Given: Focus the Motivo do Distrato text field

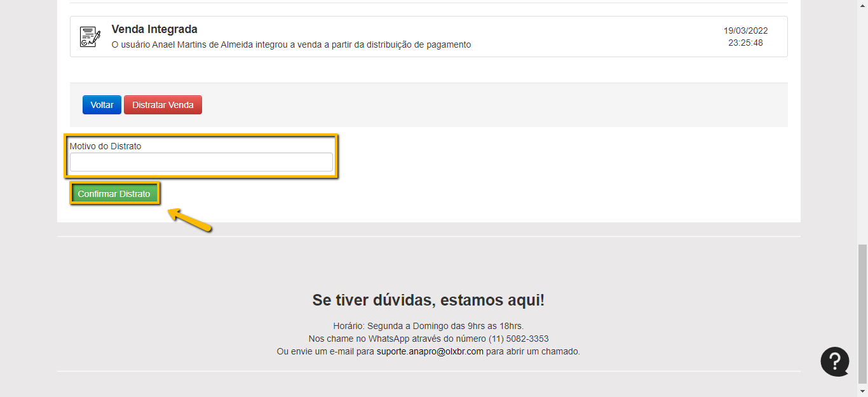Looking at the screenshot, I should [x=201, y=162].
